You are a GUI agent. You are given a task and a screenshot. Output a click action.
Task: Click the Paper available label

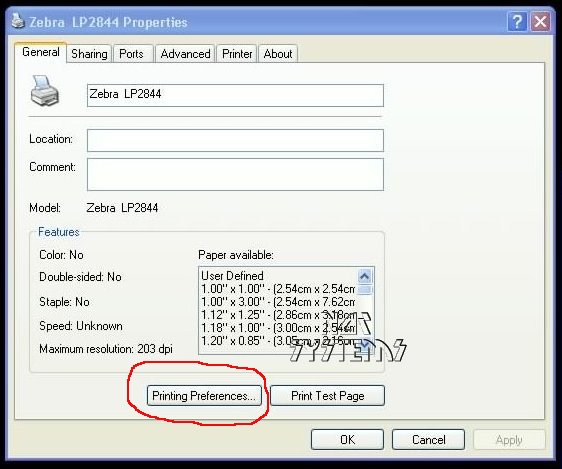(236, 255)
